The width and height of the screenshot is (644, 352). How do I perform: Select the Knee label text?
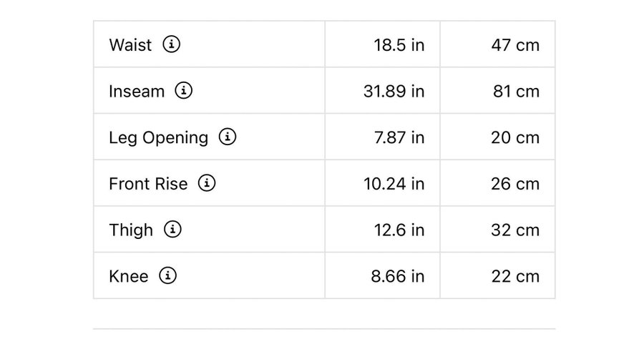click(x=129, y=276)
